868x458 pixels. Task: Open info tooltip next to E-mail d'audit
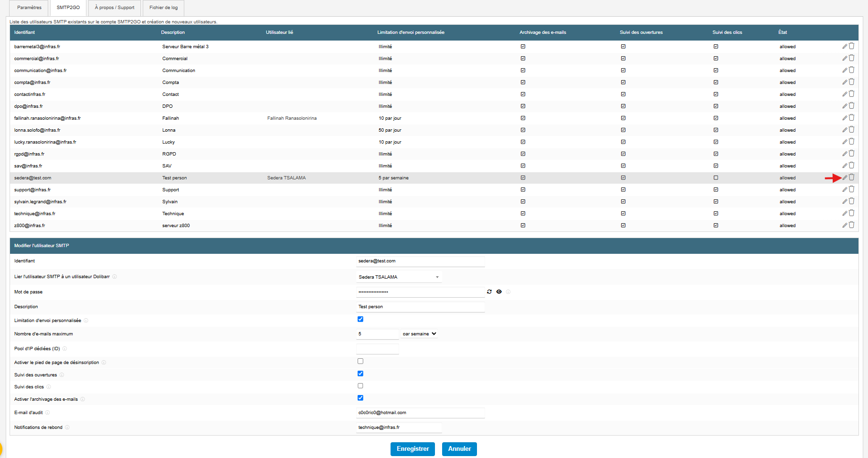(47, 413)
